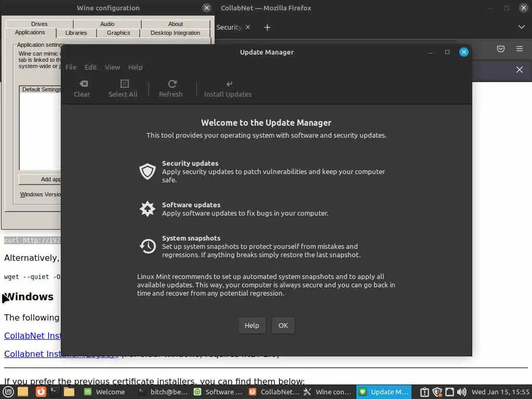532x399 pixels.
Task: Click Add application button in Wine configuration
Action: click(40, 179)
